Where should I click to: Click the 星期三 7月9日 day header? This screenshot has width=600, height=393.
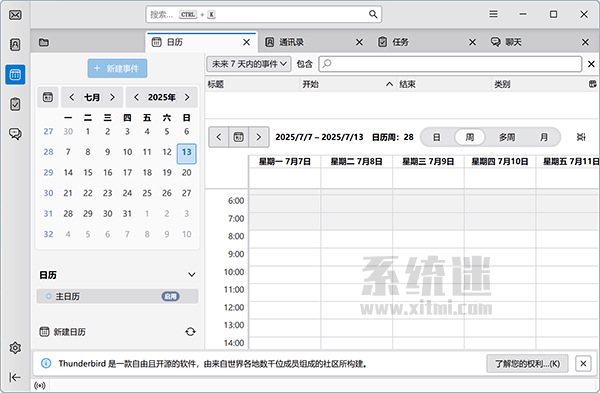428,161
